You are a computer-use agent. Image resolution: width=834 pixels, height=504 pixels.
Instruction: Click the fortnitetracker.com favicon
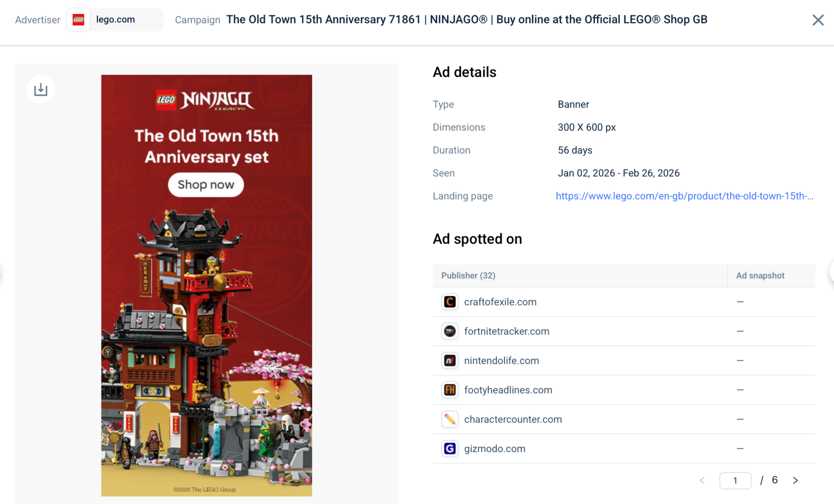(x=450, y=331)
